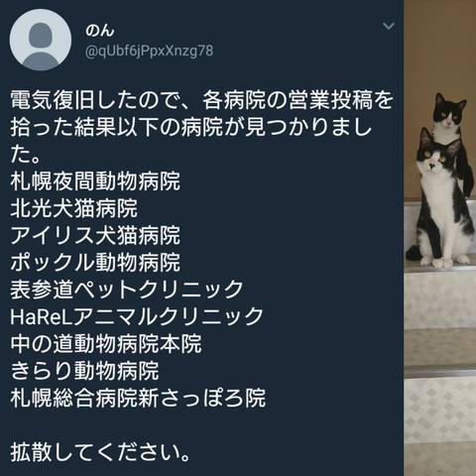The image size is (476, 476).
Task: Expand the tweet options chevron menu
Action: point(388,26)
